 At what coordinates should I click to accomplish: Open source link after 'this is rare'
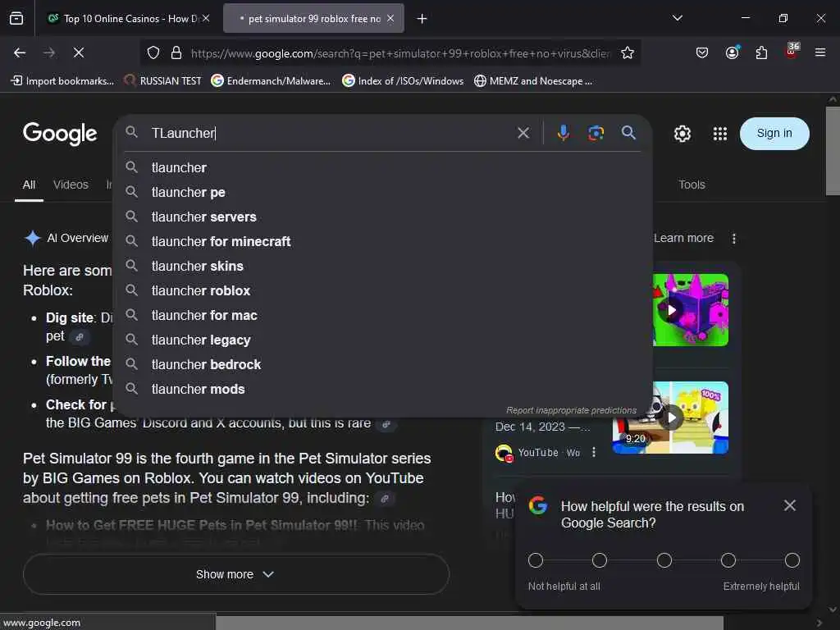386,424
